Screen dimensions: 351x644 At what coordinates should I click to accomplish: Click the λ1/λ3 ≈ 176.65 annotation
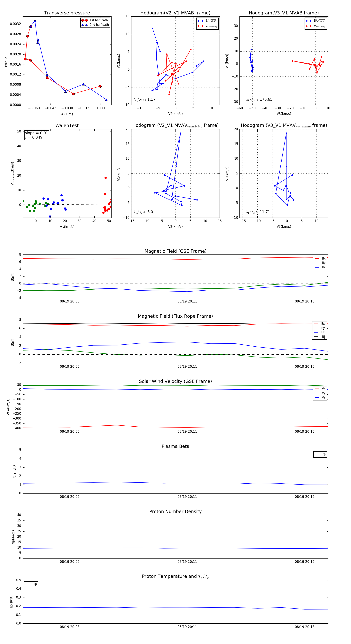click(x=259, y=100)
